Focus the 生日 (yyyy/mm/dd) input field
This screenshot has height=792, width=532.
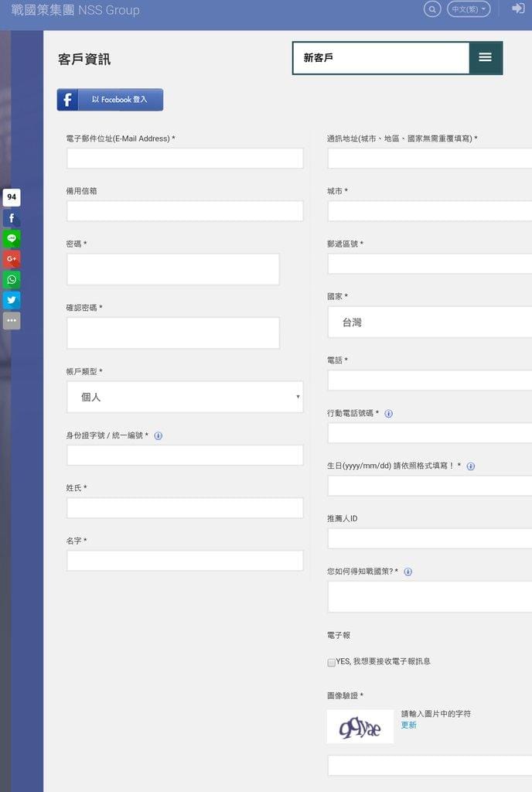click(x=430, y=486)
